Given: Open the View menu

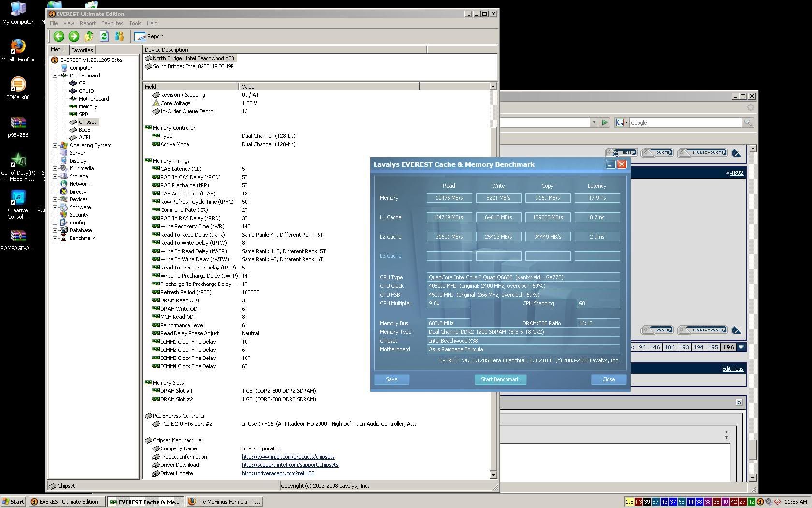Looking at the screenshot, I should point(69,23).
